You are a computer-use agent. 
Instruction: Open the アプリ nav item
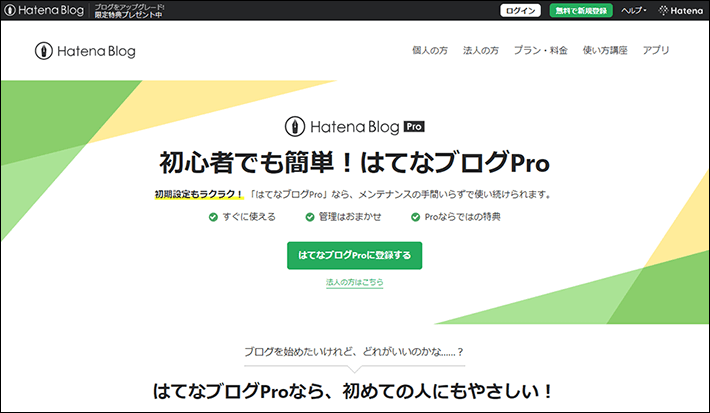[x=656, y=50]
